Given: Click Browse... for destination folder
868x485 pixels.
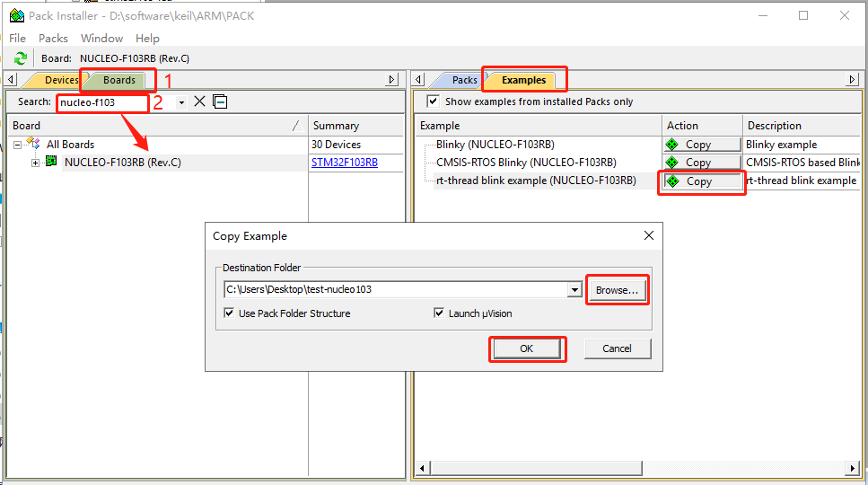Looking at the screenshot, I should [x=617, y=289].
